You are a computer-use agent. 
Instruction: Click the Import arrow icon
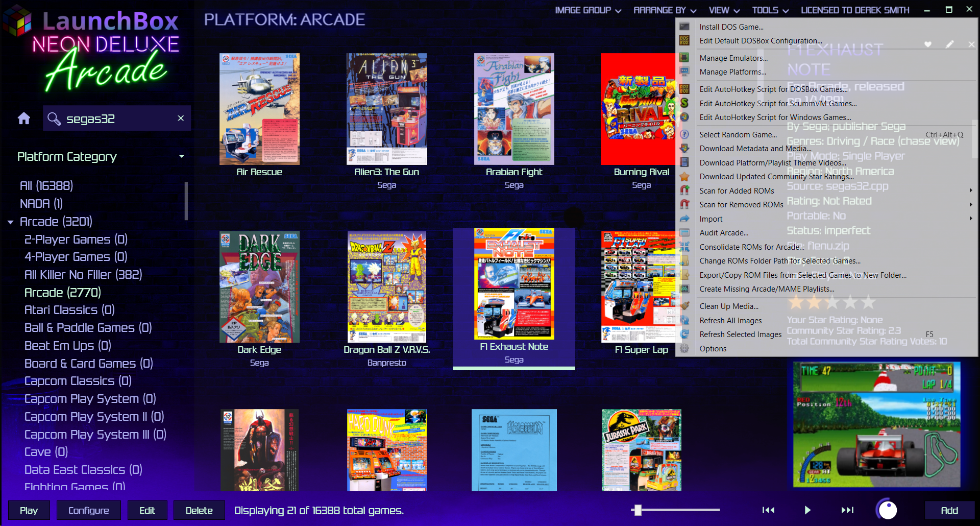point(684,219)
